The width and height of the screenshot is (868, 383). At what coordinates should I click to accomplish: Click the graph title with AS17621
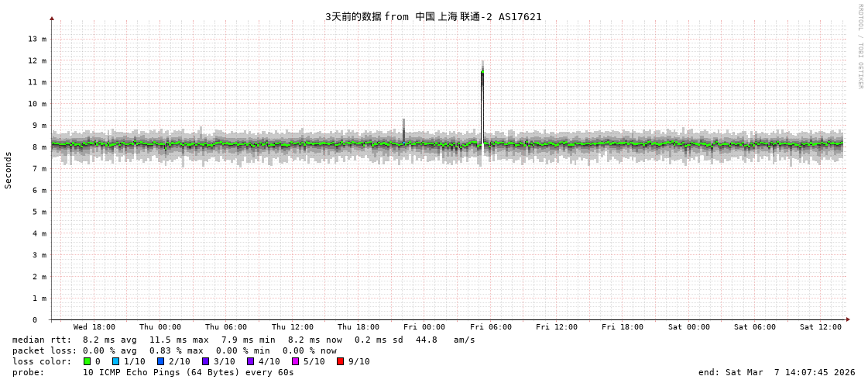pos(434,16)
